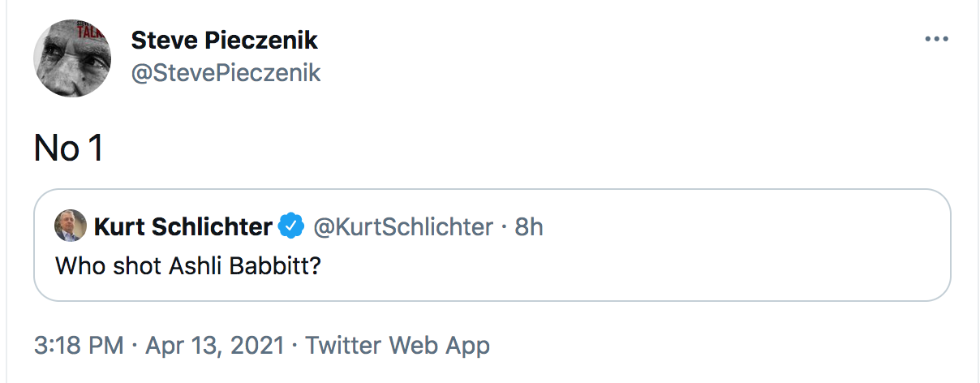Click Steve Pieczenik's round profile avatar

[72, 58]
